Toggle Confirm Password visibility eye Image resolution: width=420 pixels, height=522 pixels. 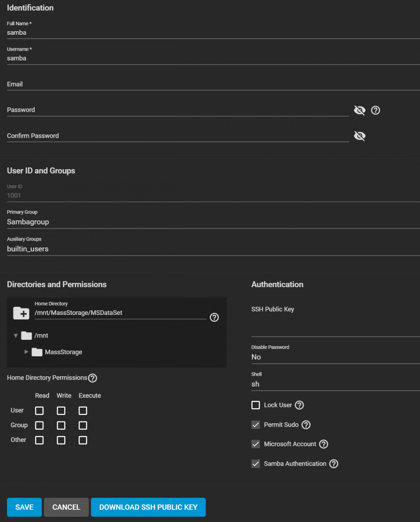coord(360,136)
